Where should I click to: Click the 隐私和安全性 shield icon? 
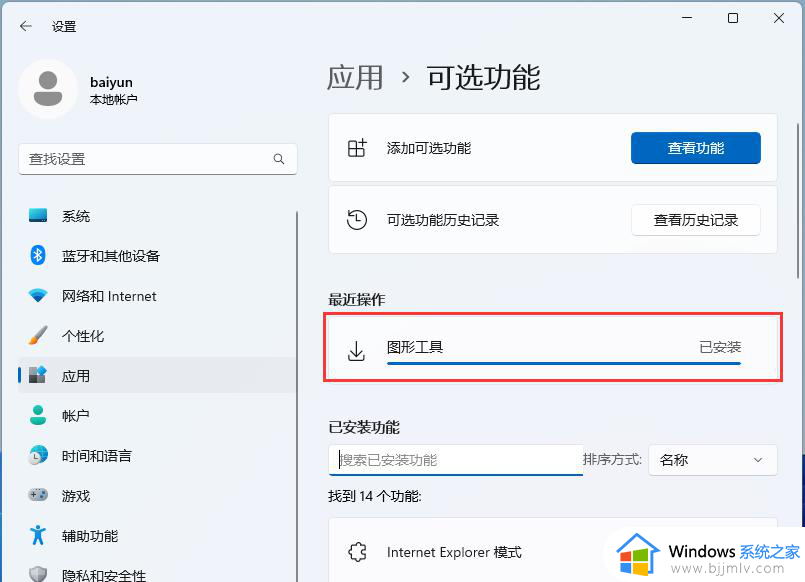(38, 574)
